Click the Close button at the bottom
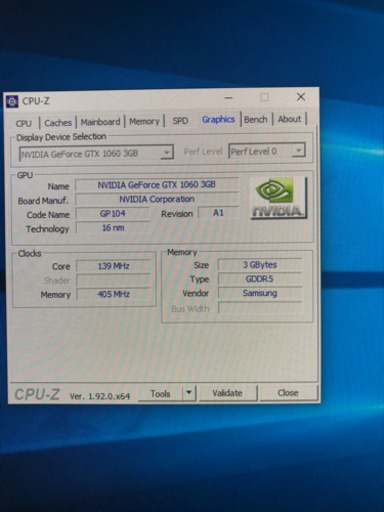Screen dimensions: 384x512 288,393
